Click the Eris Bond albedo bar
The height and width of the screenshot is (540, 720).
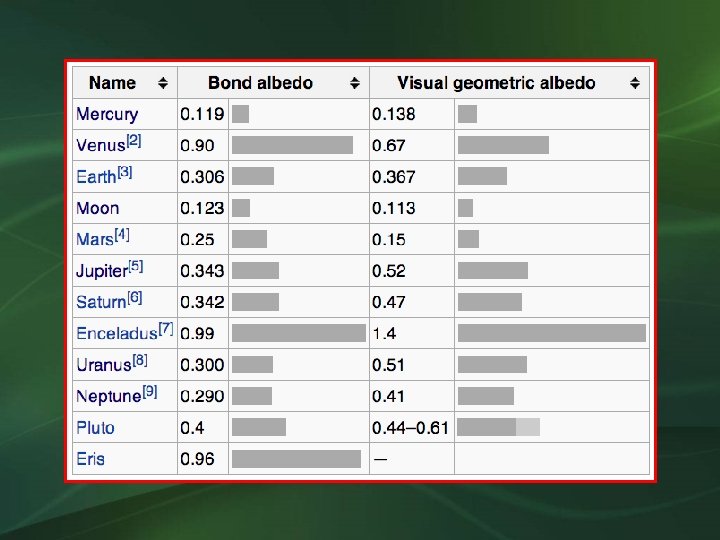point(296,459)
